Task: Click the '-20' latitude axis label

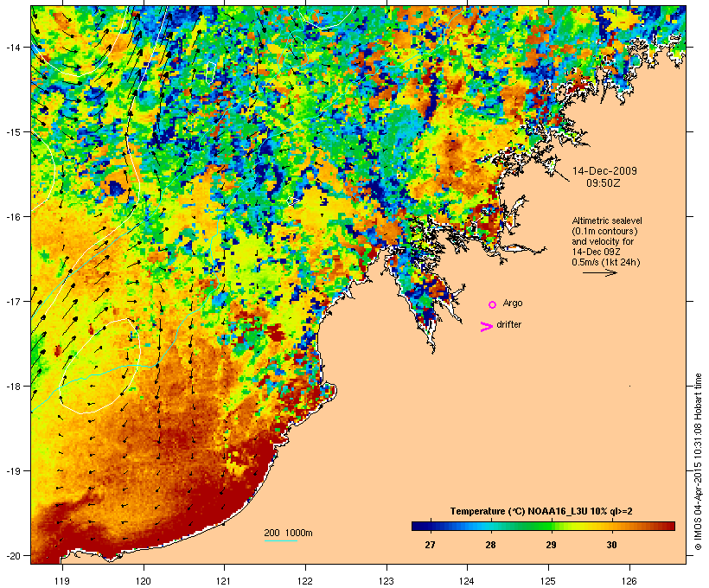Action: [x=13, y=555]
